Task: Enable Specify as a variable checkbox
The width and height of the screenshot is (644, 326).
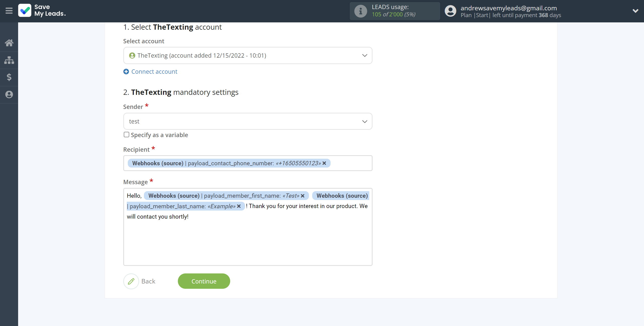Action: pos(127,135)
